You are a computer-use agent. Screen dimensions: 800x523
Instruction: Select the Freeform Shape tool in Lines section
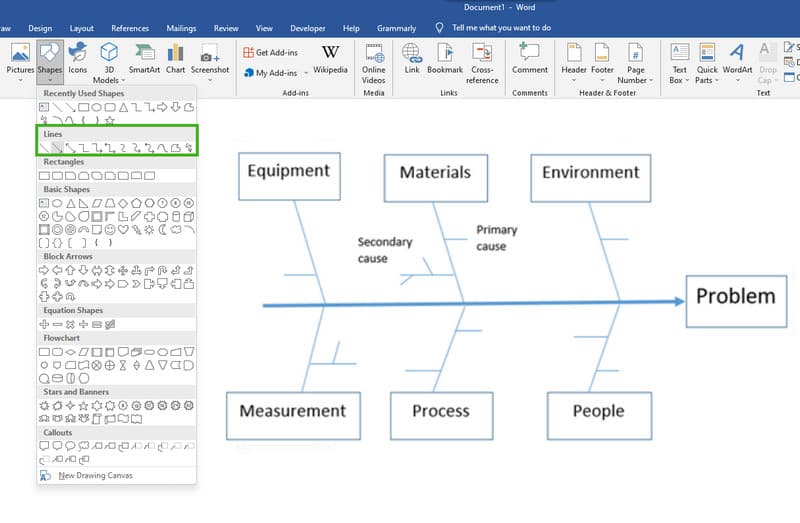pos(176,148)
